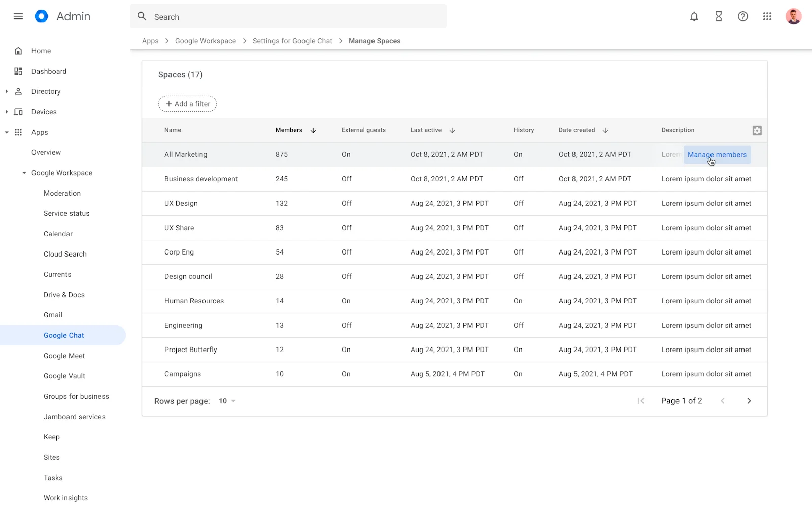Click Manage members for All Marketing
812x508 pixels.
click(717, 154)
